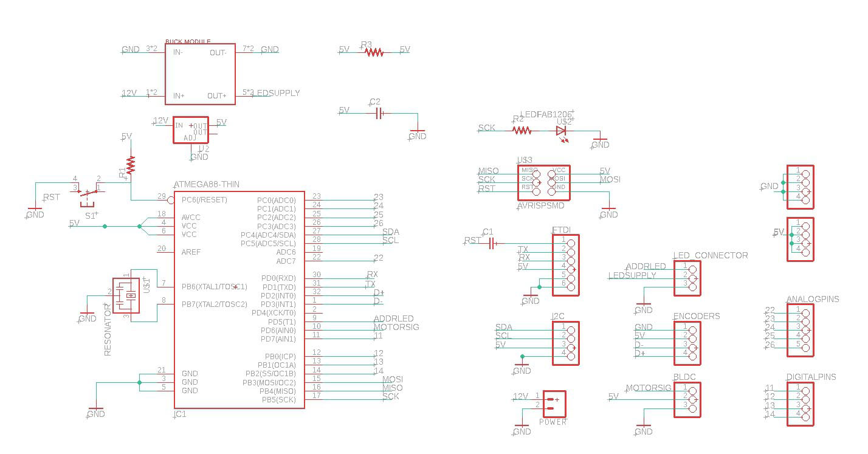The image size is (868, 454).
Task: Select the C2 capacitor symbol
Action: [379, 113]
